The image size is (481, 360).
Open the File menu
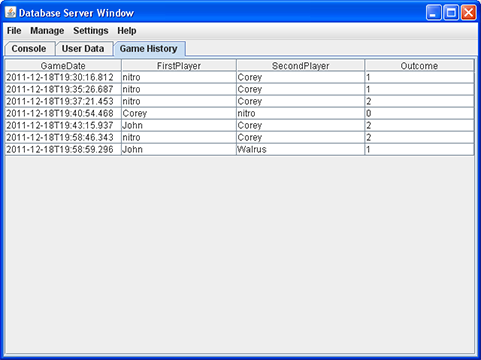(x=14, y=31)
